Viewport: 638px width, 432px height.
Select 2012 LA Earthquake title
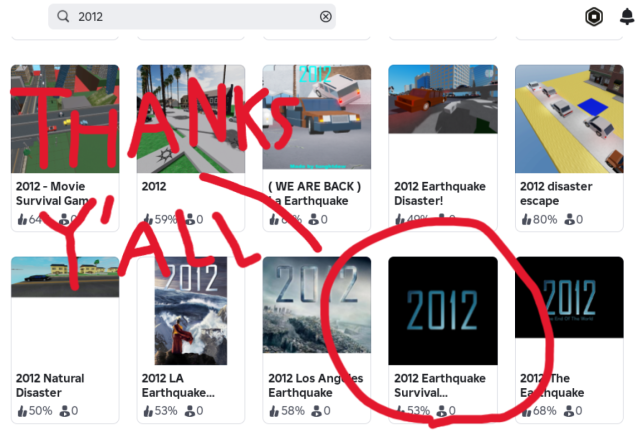tap(178, 385)
